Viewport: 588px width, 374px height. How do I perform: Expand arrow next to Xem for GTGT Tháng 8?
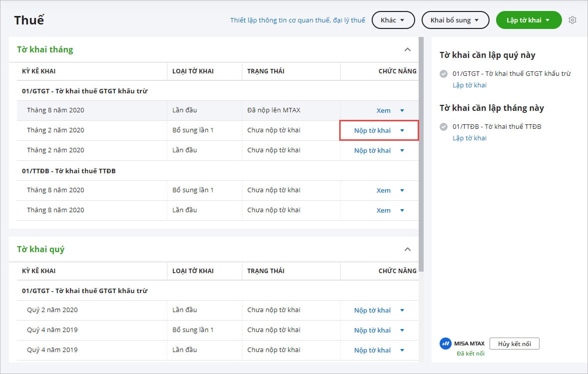pos(402,110)
